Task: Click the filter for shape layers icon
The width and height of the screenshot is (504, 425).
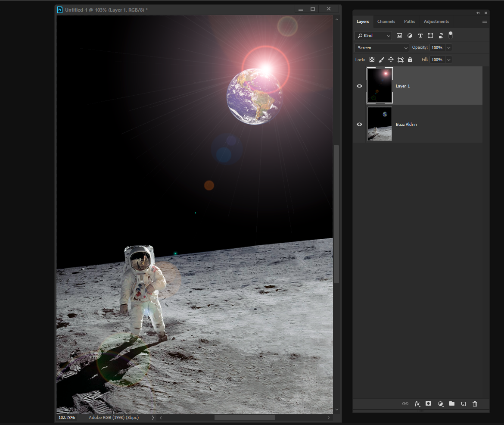Action: click(430, 35)
